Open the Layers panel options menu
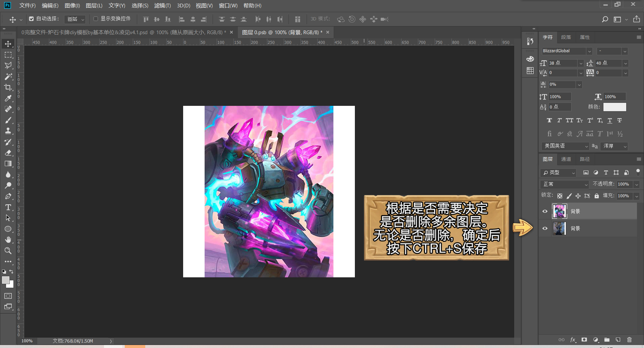The image size is (644, 348). coord(639,159)
